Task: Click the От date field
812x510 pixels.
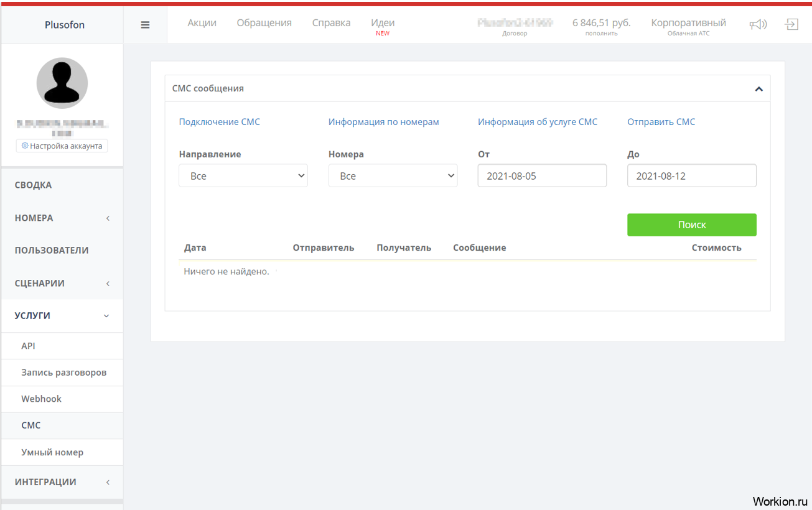Action: (543, 176)
